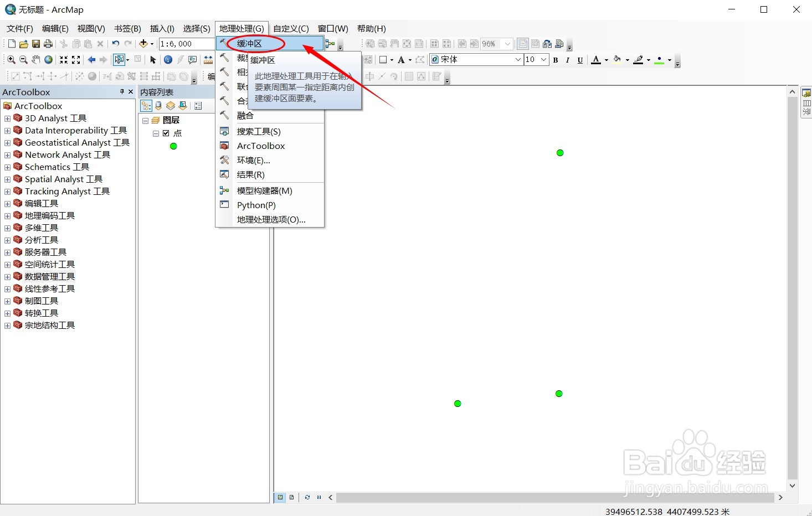Activate the Identify tool
812x516 pixels.
(x=168, y=60)
